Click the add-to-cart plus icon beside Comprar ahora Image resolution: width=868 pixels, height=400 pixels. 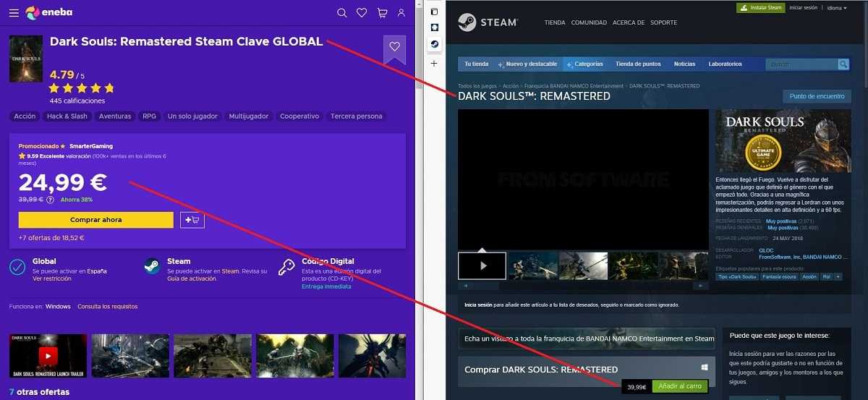click(192, 220)
